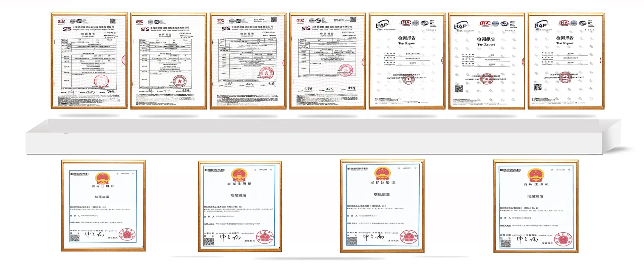This screenshot has width=644, height=276.
Task: Open the first HAP Test Report without QR code
Action: point(407,61)
